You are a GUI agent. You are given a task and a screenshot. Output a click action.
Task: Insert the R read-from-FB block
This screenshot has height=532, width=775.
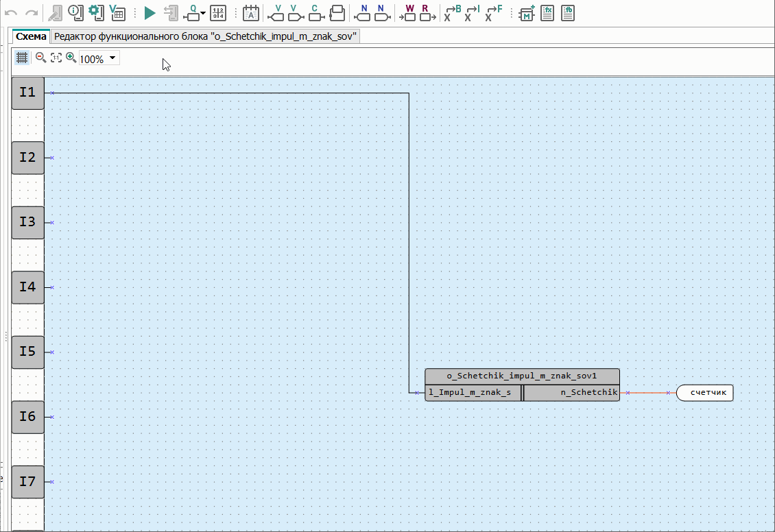pos(427,13)
